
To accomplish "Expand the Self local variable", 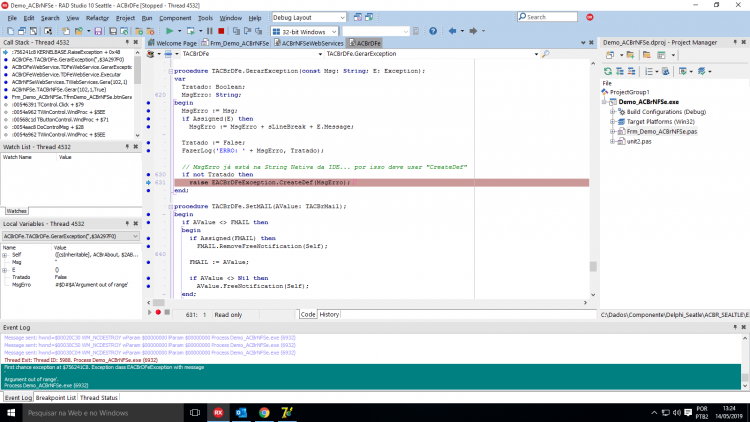I will click(x=5, y=255).
